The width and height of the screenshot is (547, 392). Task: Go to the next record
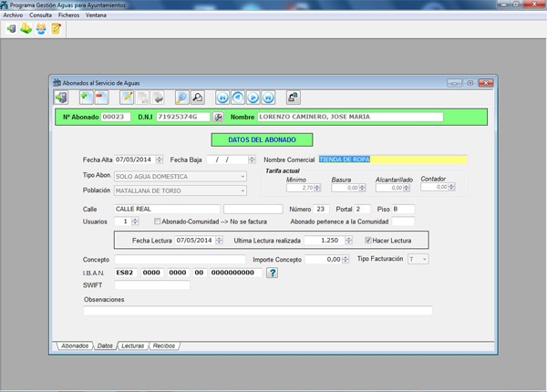(253, 97)
